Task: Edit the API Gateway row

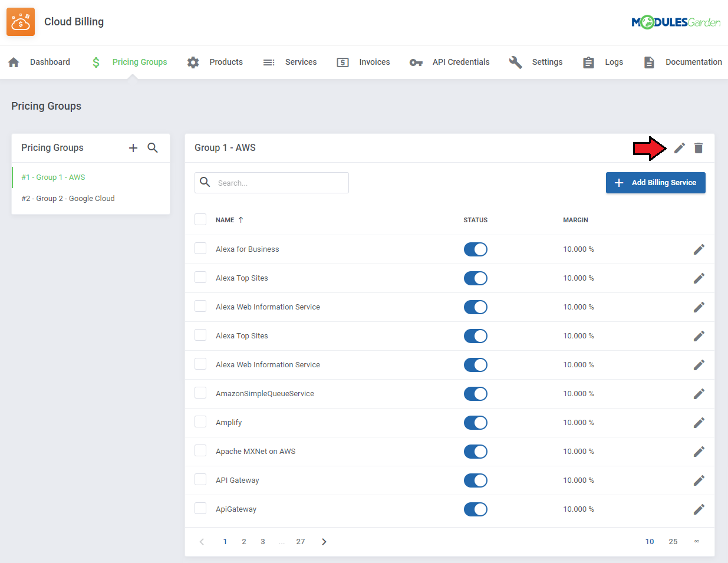Action: click(x=699, y=480)
